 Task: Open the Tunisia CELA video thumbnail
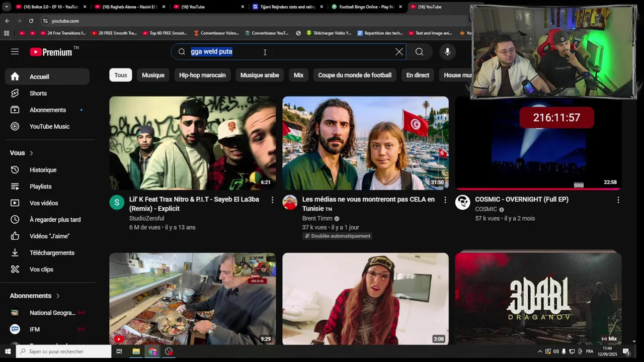365,143
